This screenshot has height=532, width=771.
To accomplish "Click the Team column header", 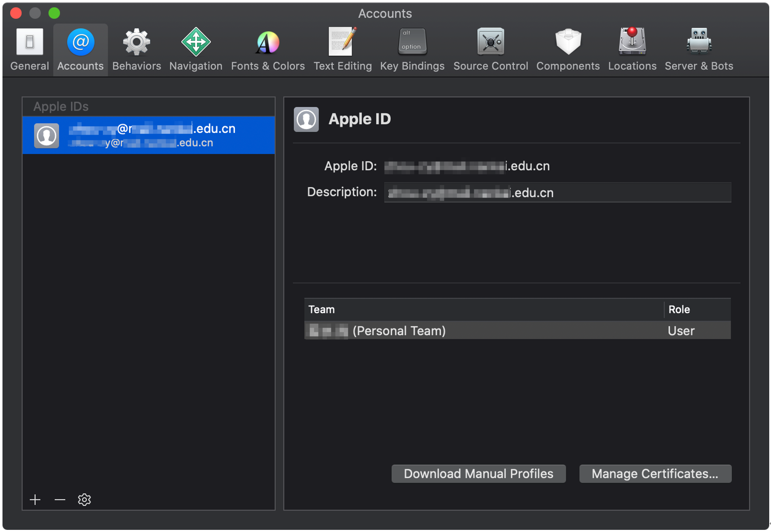I will [x=483, y=309].
